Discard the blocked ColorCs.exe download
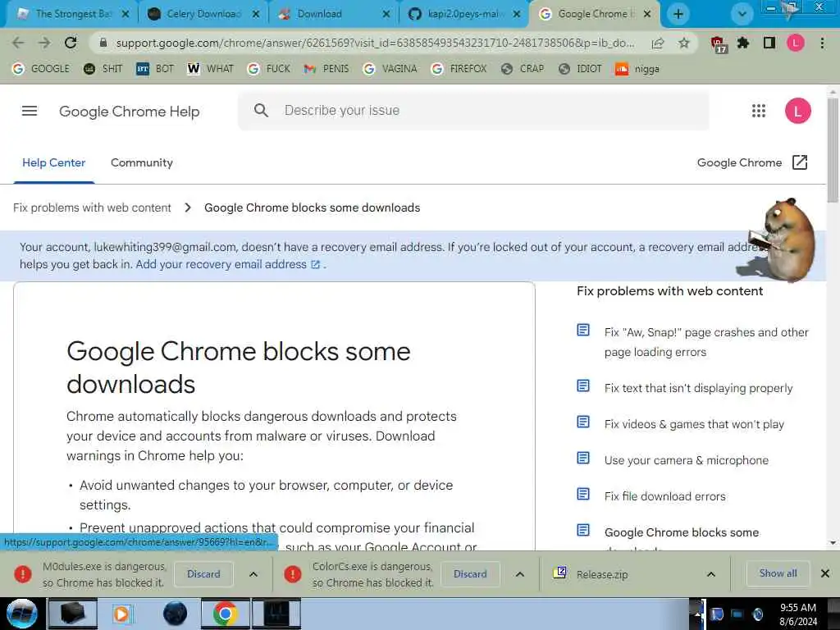 (x=470, y=573)
